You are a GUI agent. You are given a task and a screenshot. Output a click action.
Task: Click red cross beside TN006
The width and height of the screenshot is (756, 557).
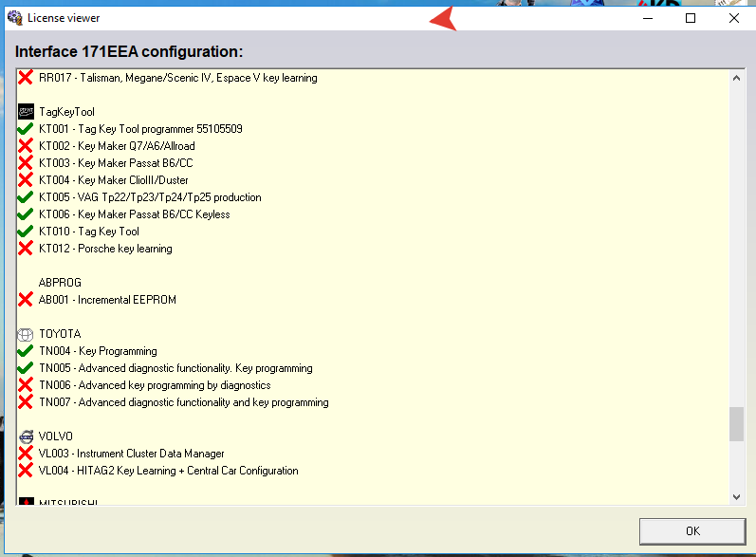click(x=26, y=385)
